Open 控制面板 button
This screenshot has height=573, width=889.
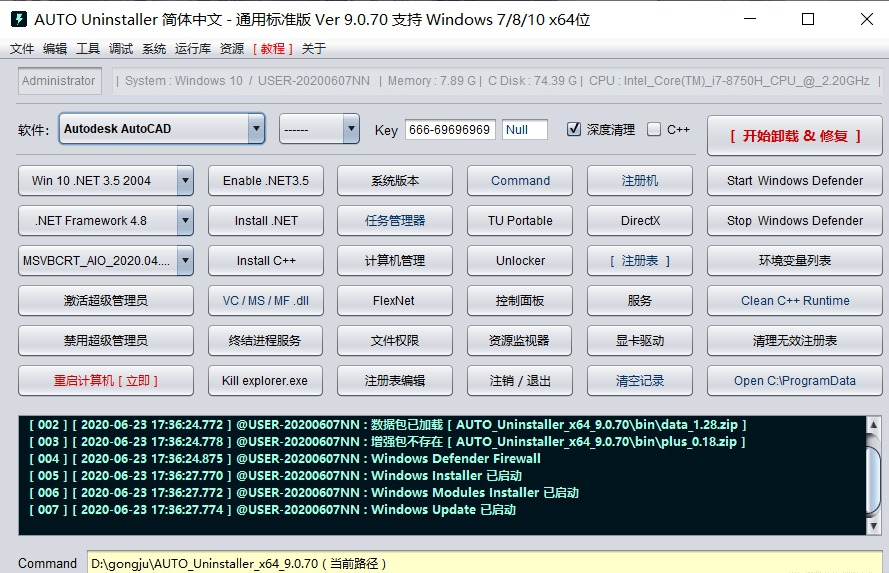click(520, 300)
